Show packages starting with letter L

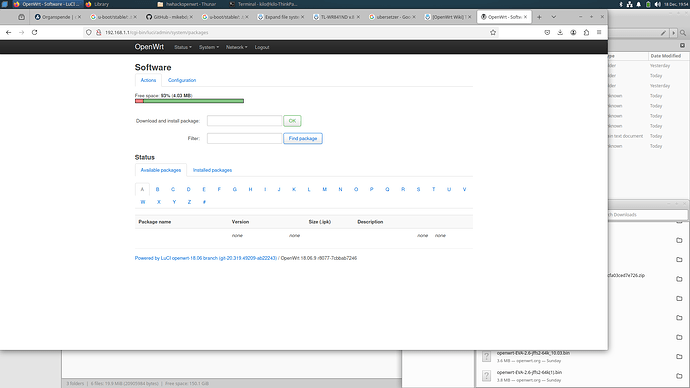point(309,190)
